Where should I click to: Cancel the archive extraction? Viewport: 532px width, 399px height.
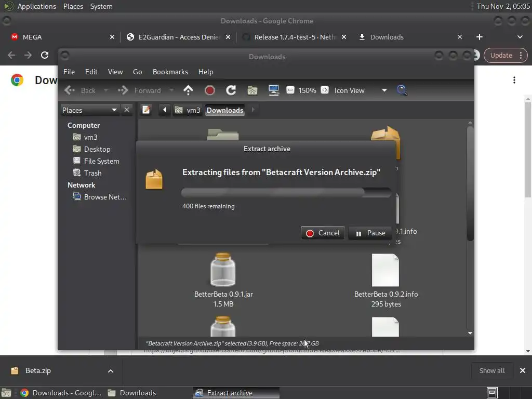pyautogui.click(x=323, y=233)
